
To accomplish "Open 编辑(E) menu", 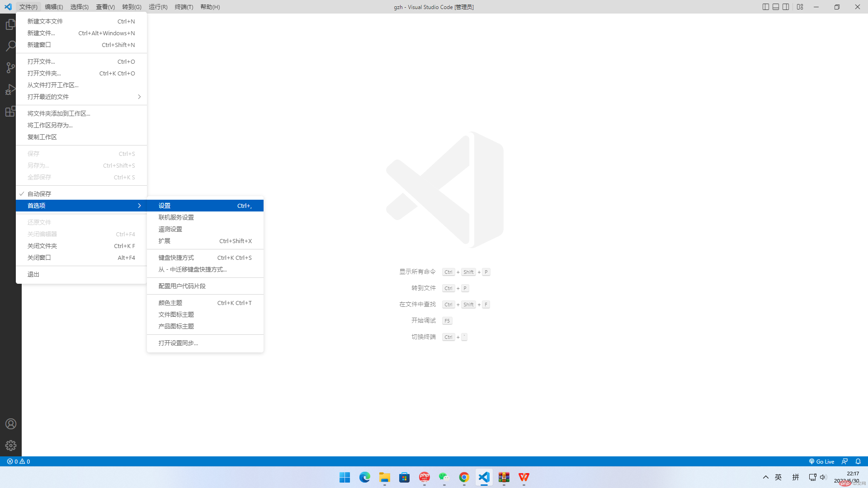I will (x=54, y=7).
